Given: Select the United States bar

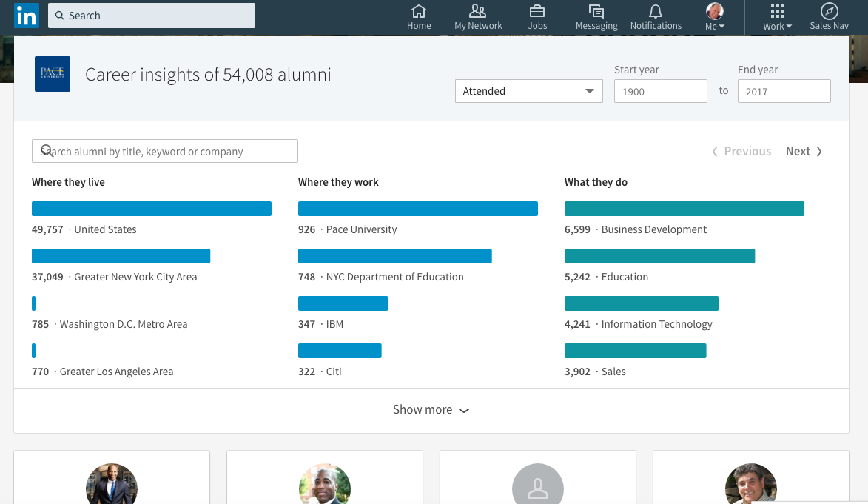Looking at the screenshot, I should [152, 209].
